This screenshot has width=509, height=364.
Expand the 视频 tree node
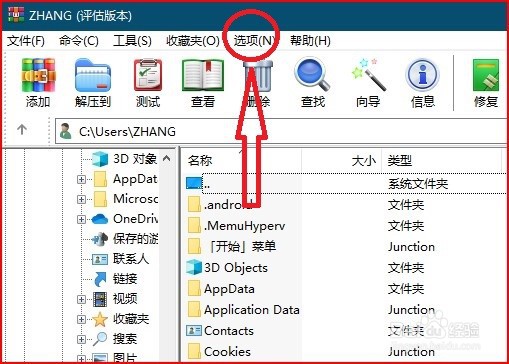pyautogui.click(x=81, y=299)
